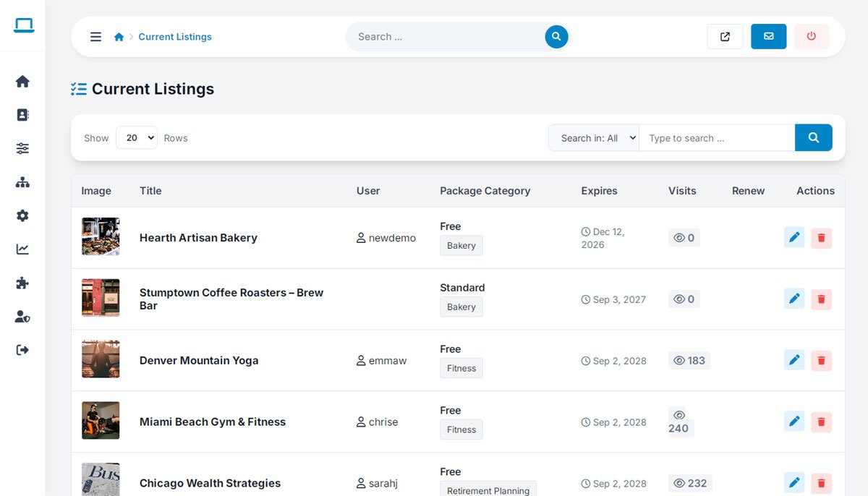Screen dimensions: 868x496
Task: Open the hierarchy sitemap sidebar icon
Action: coord(22,182)
